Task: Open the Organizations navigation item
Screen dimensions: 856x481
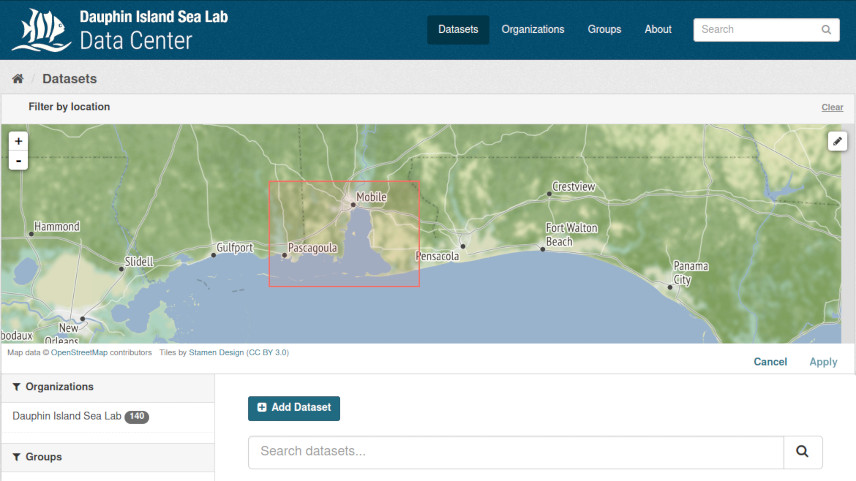Action: click(x=533, y=30)
